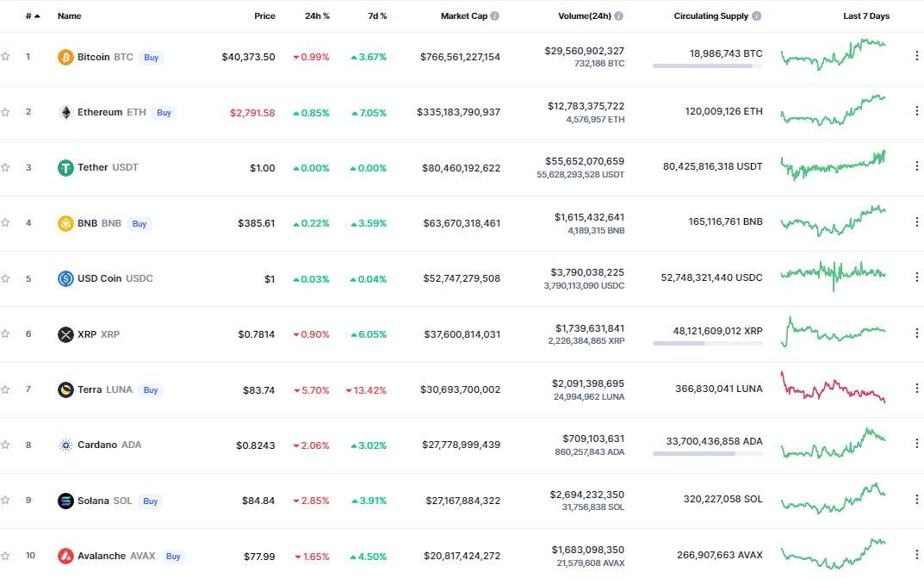
Task: Sort table by Price column
Action: click(264, 16)
